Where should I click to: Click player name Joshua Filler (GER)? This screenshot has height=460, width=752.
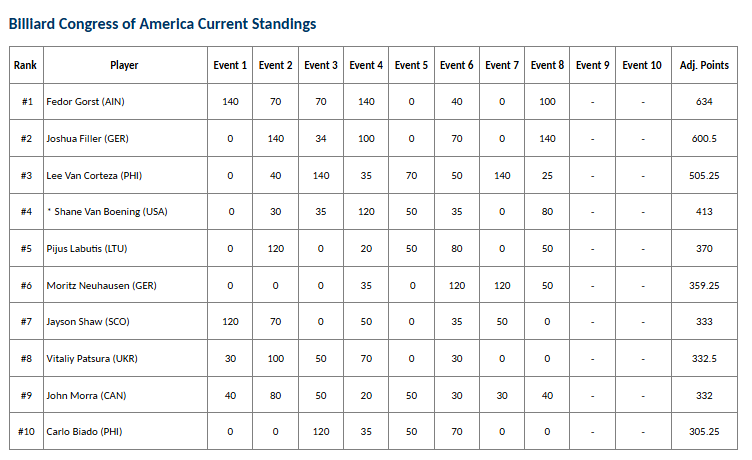click(87, 139)
